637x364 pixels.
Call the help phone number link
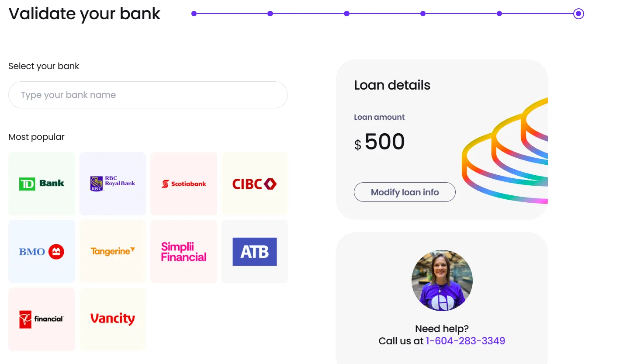465,340
